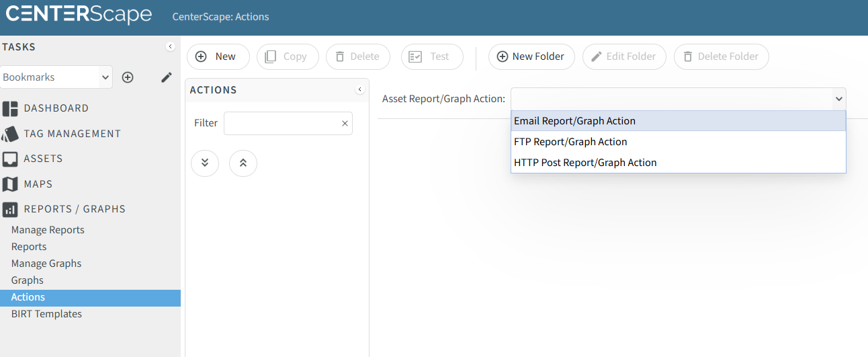The image size is (868, 357).
Task: Open the DASHBOARD section
Action: tap(56, 108)
